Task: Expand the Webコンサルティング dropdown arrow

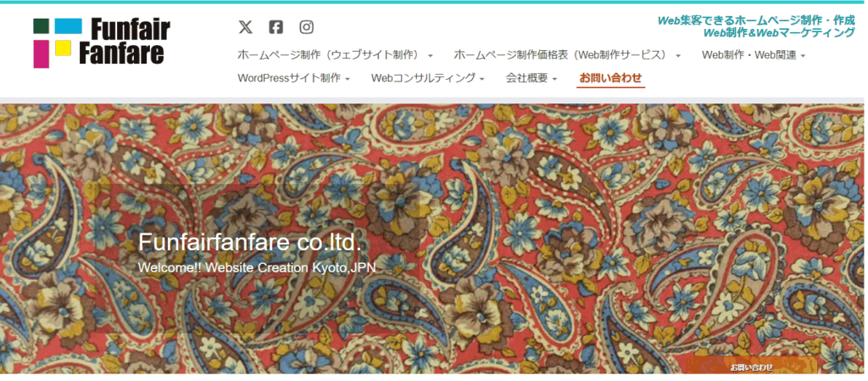Action: tap(482, 79)
